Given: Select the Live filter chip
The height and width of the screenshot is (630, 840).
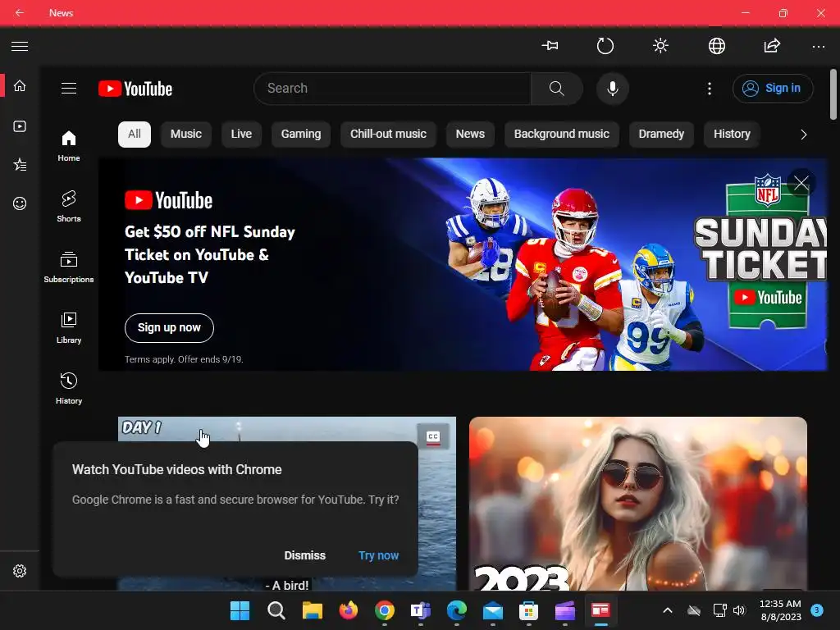Looking at the screenshot, I should click(x=241, y=134).
